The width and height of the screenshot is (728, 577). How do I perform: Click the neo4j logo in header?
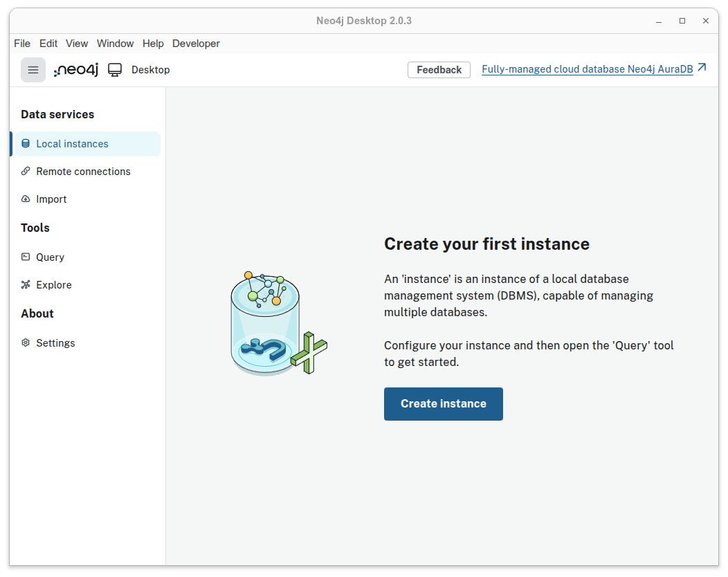76,70
